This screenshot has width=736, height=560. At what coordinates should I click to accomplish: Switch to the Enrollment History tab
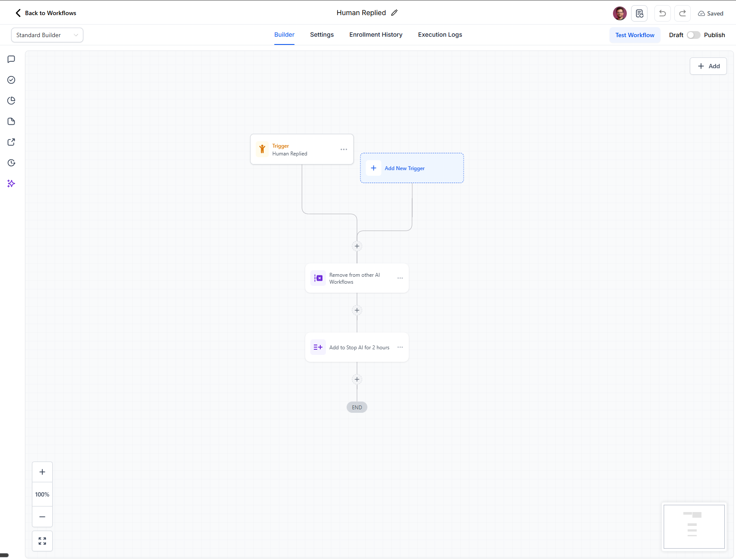click(x=376, y=35)
